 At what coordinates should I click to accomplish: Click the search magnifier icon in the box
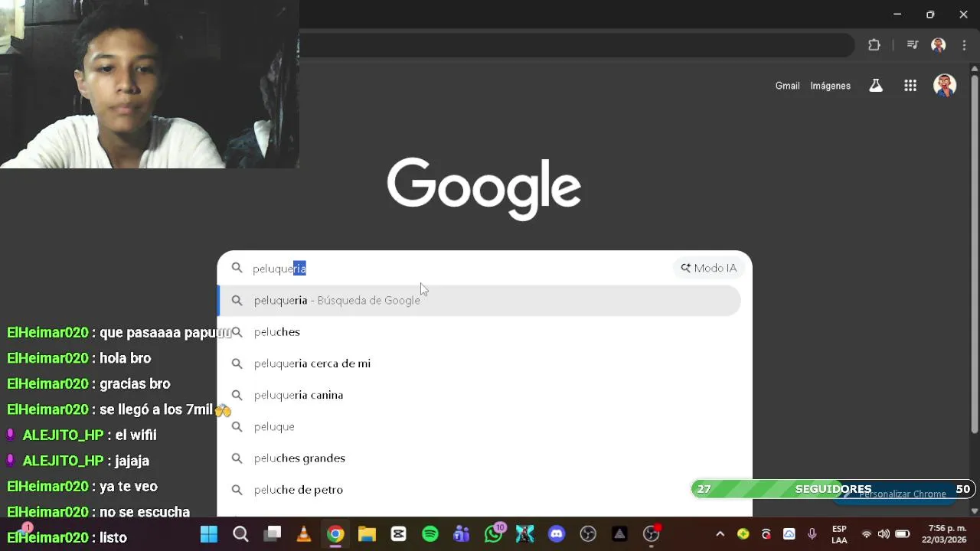coord(237,268)
